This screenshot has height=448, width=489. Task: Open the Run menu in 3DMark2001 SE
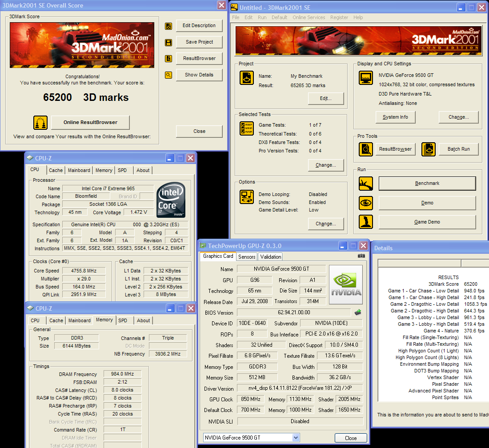(x=262, y=17)
